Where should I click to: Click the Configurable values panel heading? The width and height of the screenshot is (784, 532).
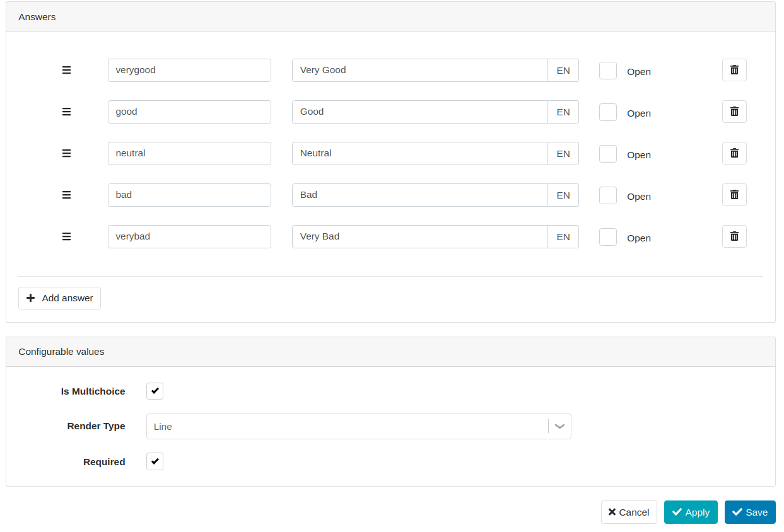tap(61, 352)
